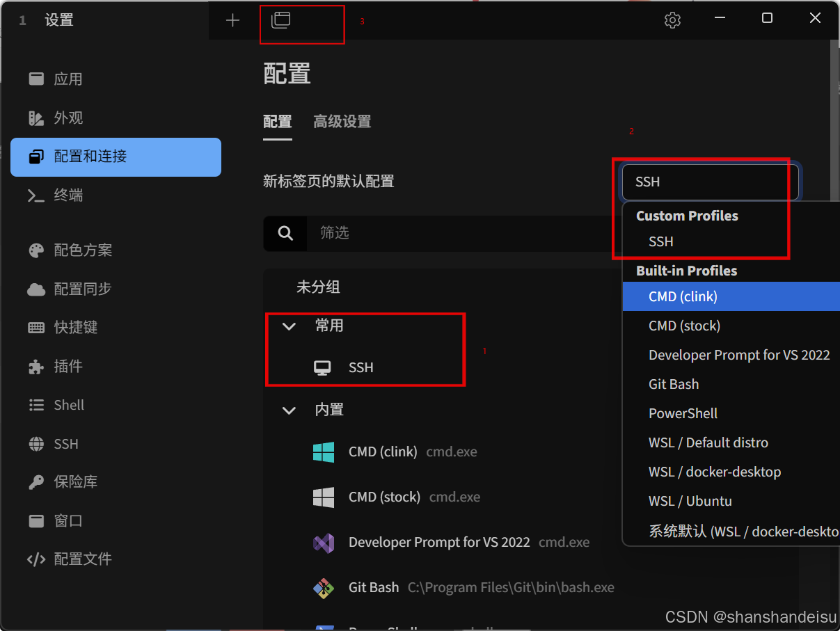Open the 保险库 settings section
The width and height of the screenshot is (840, 631).
pos(116,481)
